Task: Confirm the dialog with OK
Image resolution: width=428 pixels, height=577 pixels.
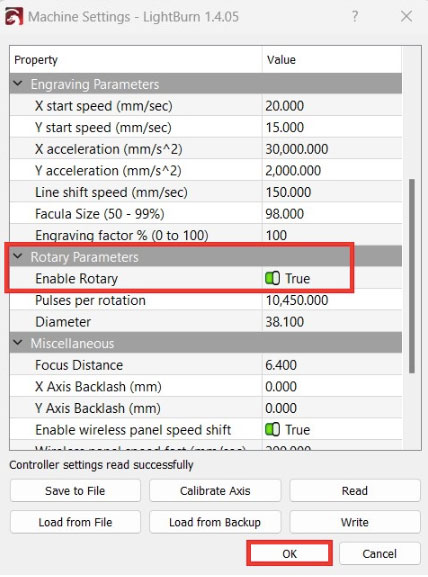Action: tap(289, 553)
